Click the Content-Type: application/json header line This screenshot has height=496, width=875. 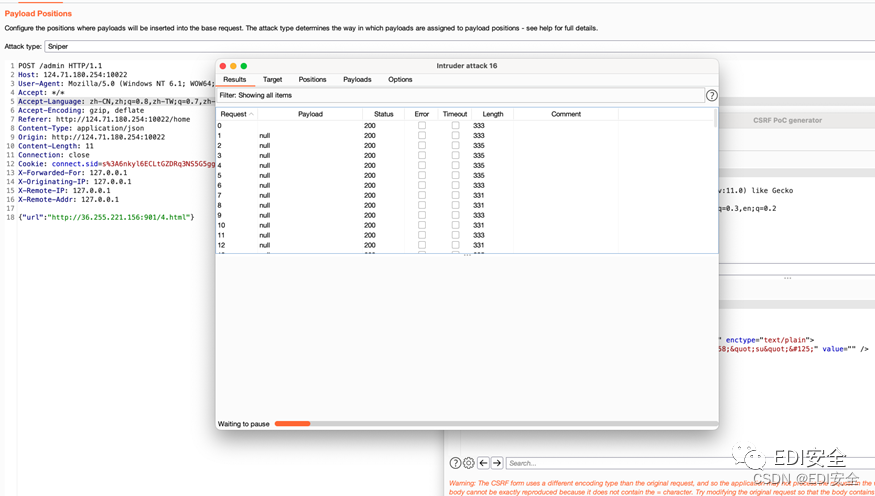click(x=81, y=128)
